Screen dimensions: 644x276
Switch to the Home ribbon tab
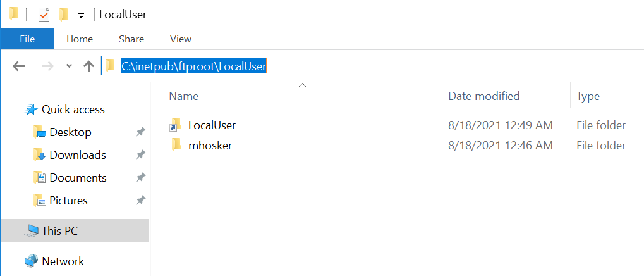click(x=80, y=39)
